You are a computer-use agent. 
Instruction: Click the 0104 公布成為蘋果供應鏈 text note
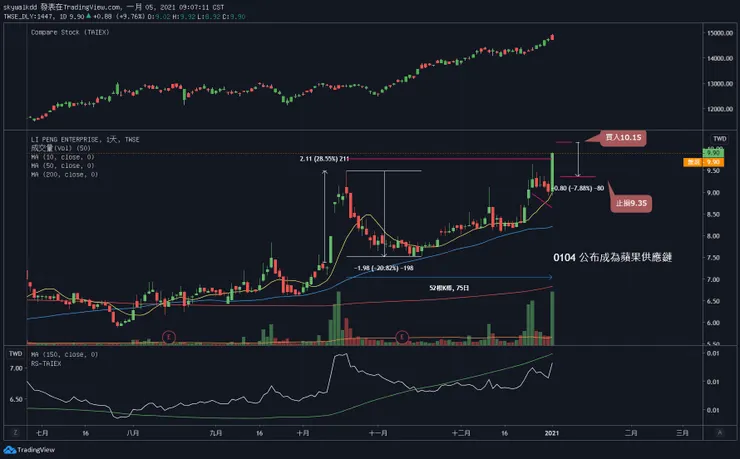pos(613,258)
